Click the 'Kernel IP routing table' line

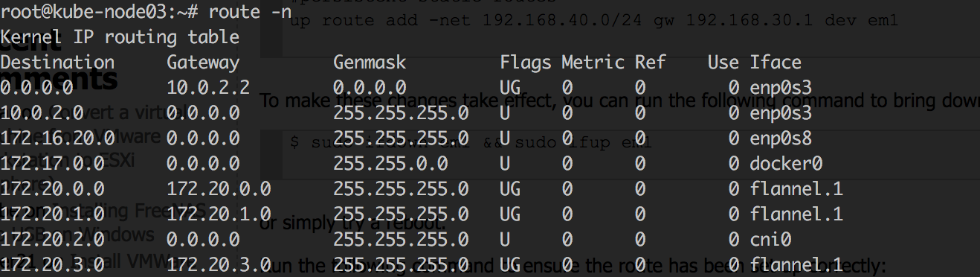(120, 37)
